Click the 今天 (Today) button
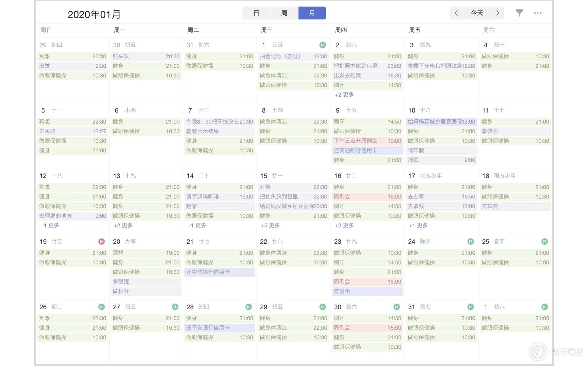Image resolution: width=588 pixels, height=366 pixels. (x=477, y=13)
